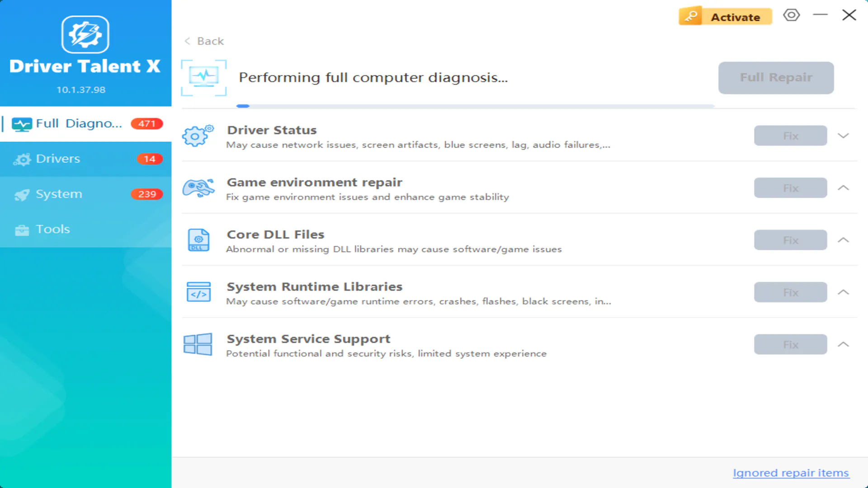
Task: Click the Driver Talent X logo icon
Action: pos(85,34)
